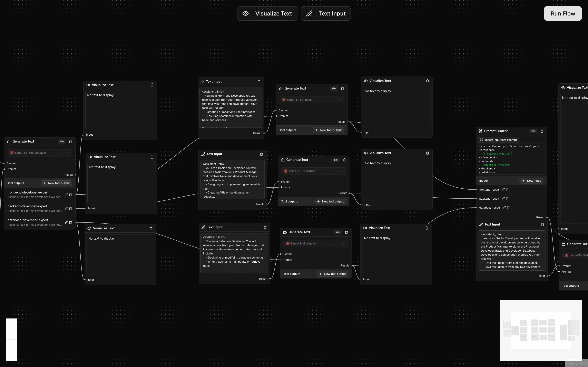Open the llama-3.3-70b-versatile model dropdown

click(x=39, y=153)
